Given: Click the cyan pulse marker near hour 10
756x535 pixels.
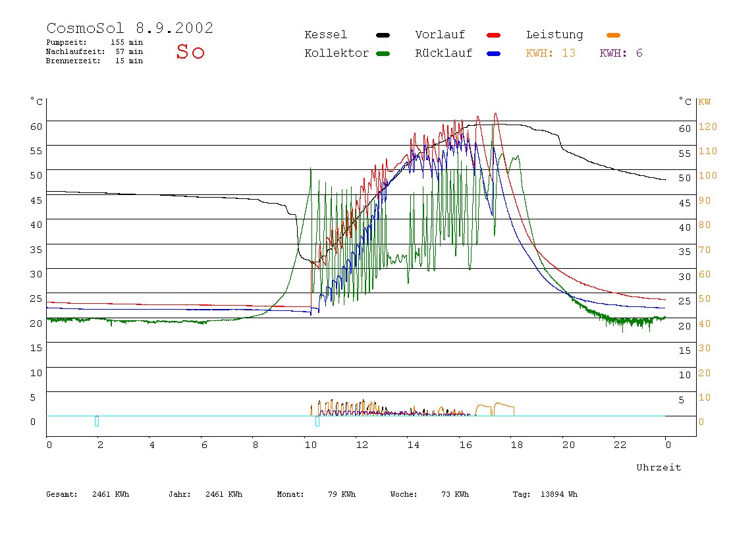Looking at the screenshot, I should coord(317,421).
